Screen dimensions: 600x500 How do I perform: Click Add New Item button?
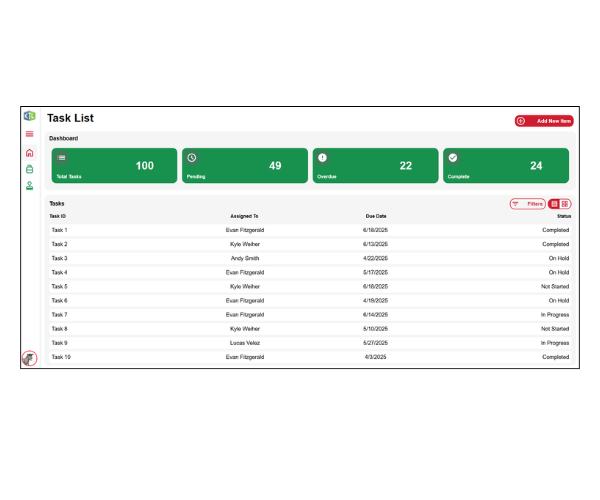point(544,121)
